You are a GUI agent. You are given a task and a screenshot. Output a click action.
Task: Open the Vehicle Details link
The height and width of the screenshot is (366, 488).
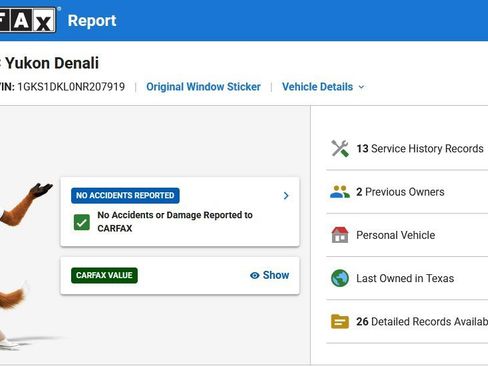[317, 87]
